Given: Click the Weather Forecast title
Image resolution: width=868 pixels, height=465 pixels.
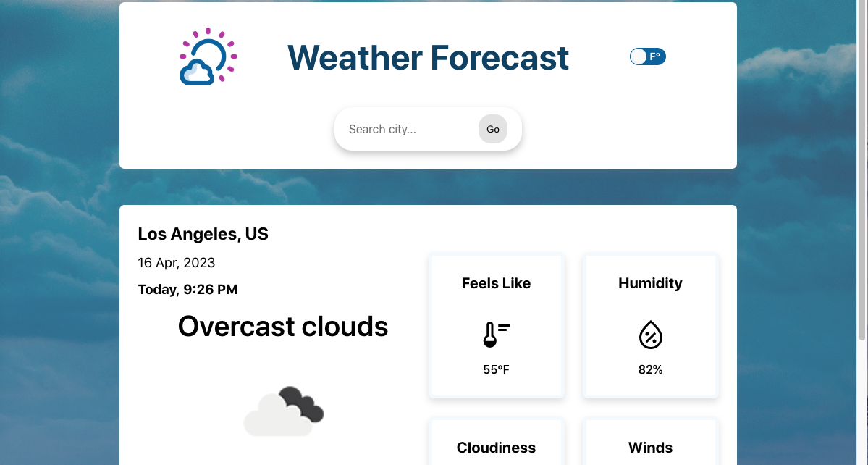Looking at the screenshot, I should coord(428,57).
